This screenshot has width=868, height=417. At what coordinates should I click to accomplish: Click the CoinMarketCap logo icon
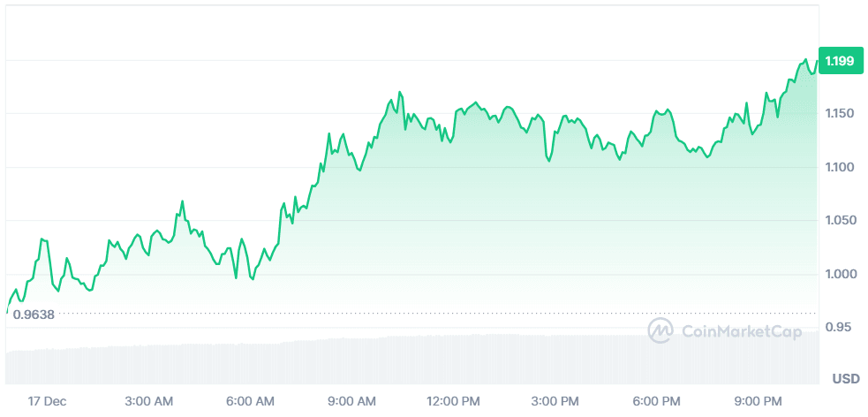pyautogui.click(x=660, y=331)
